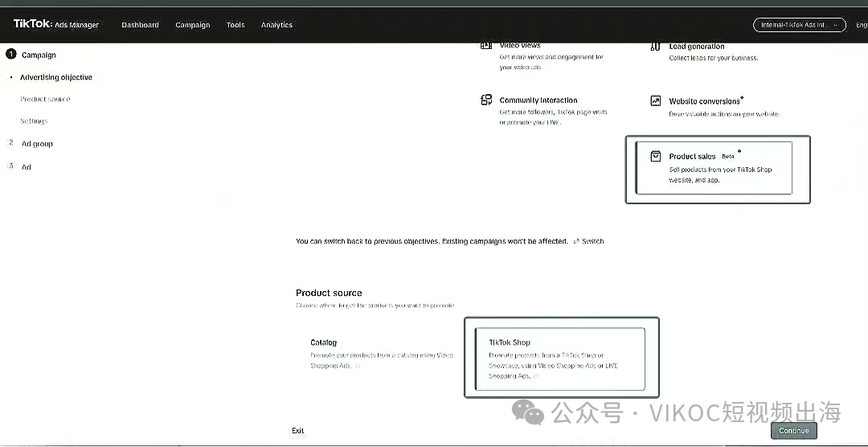Select step 1 Campaign in sidebar
868x447 pixels.
click(x=31, y=55)
